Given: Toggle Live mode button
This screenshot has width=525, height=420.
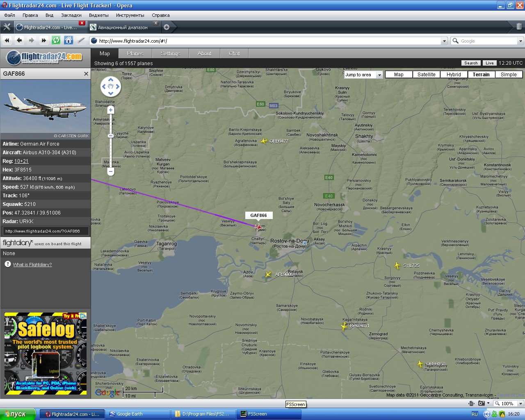Looking at the screenshot, I should pyautogui.click(x=490, y=63).
